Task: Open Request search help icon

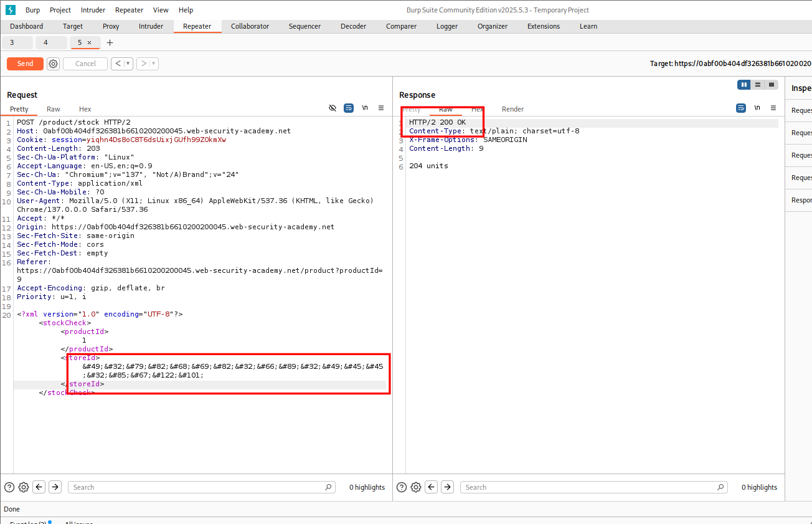Action: 9,487
